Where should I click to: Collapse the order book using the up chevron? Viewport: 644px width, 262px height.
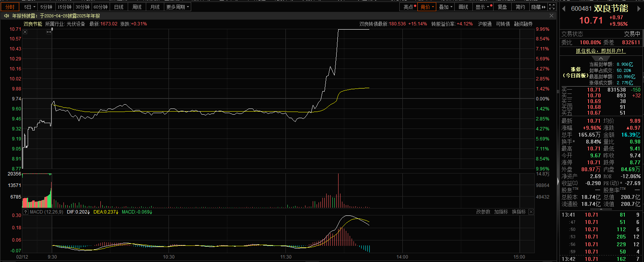601,58
